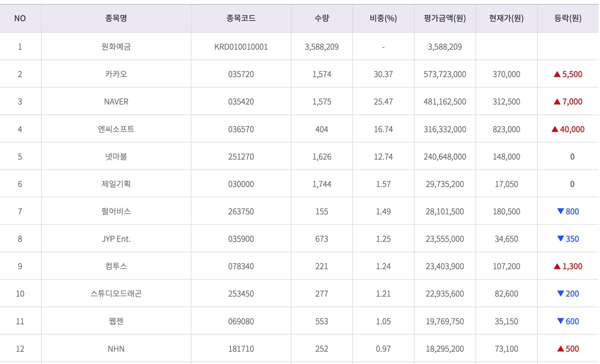Viewport: 600px width, 364px height.
Task: Click current price 370,000
Action: (506, 74)
